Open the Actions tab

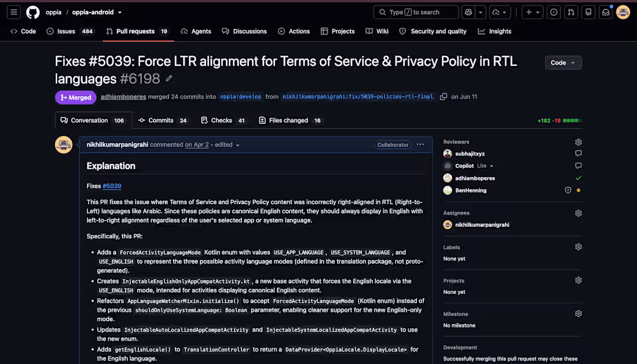[294, 31]
